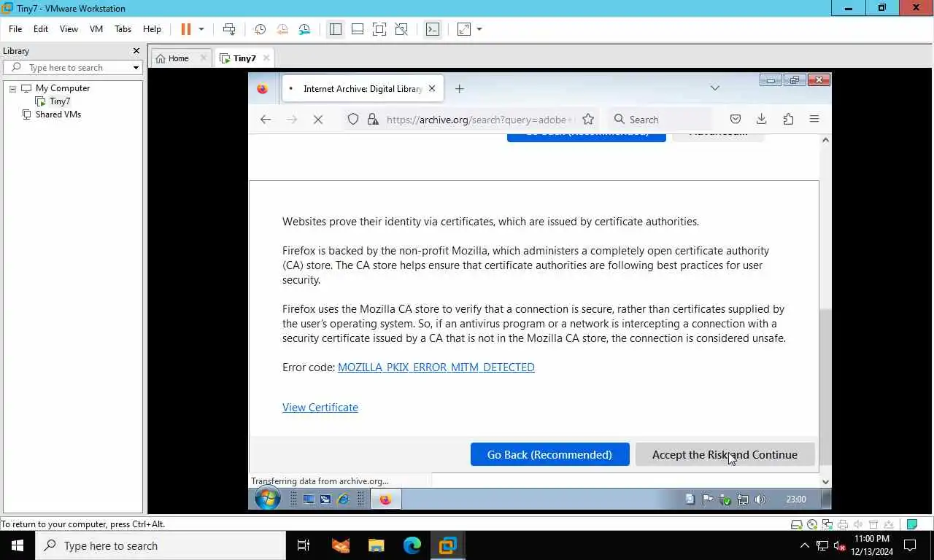Open the VM menu

pyautogui.click(x=96, y=29)
